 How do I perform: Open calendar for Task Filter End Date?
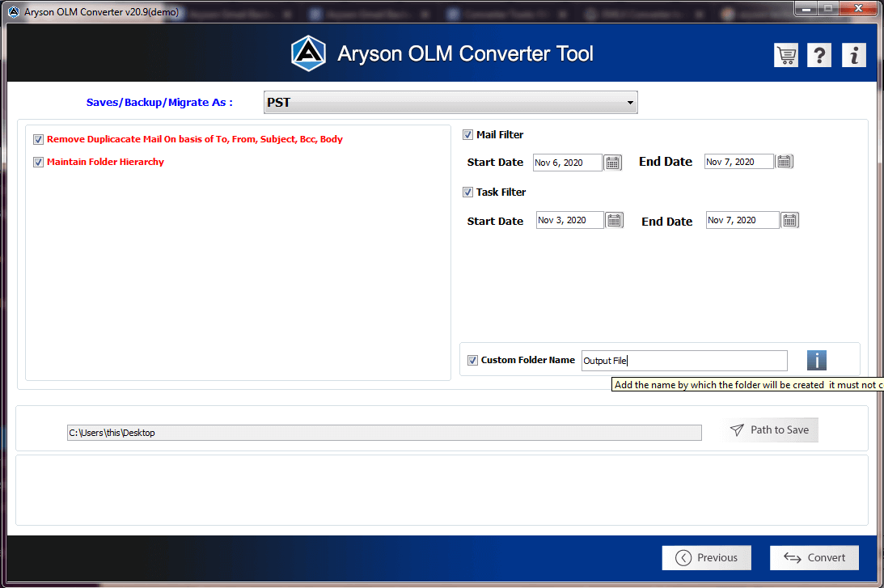click(x=790, y=221)
